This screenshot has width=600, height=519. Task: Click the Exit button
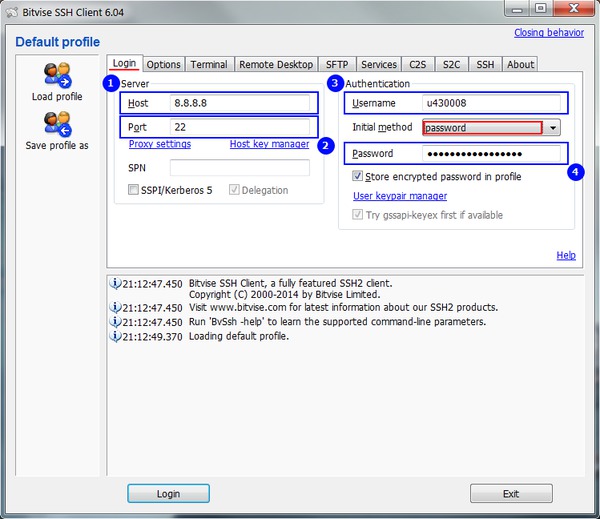coord(511,494)
